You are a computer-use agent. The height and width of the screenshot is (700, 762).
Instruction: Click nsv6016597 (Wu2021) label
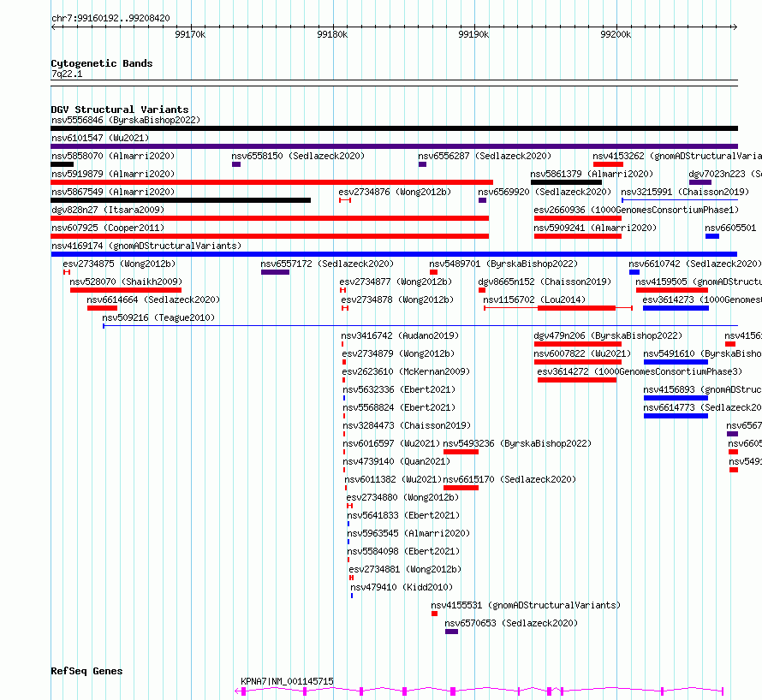click(x=391, y=443)
